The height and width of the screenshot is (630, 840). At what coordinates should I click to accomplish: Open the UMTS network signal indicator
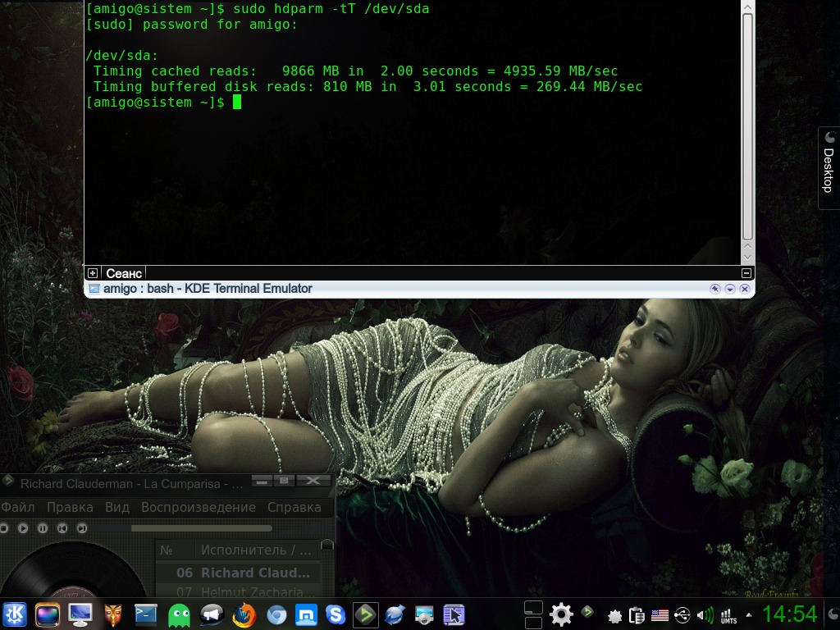pos(728,615)
